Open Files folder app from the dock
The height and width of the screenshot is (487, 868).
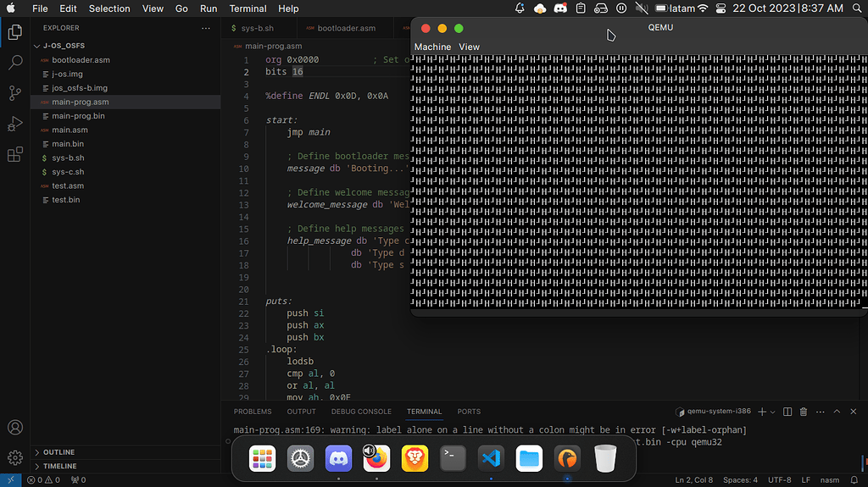coord(529,458)
